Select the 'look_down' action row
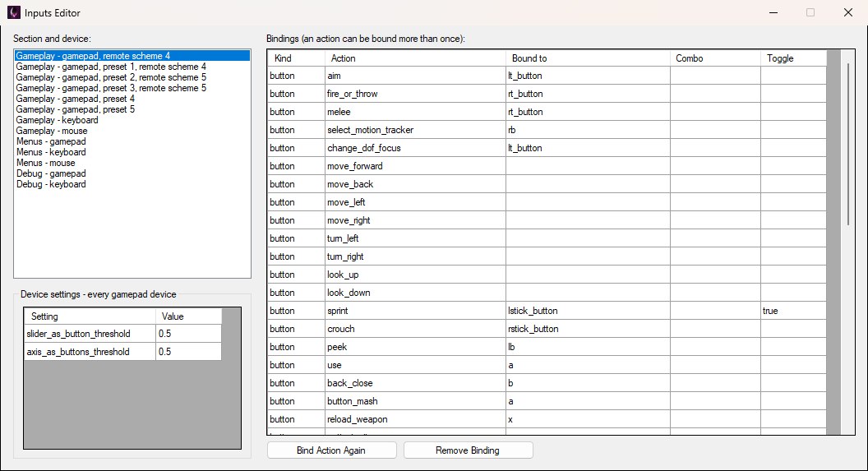Screen dimensions: 868x471 [x=415, y=293]
